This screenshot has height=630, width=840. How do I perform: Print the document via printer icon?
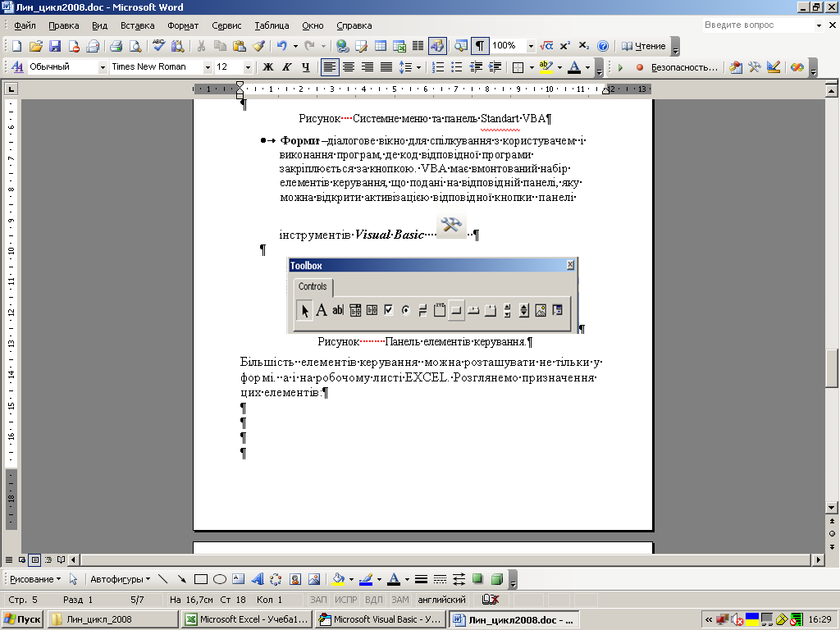116,46
